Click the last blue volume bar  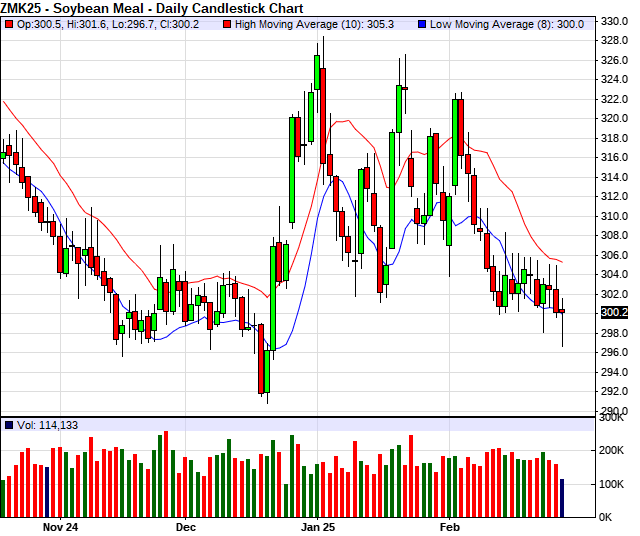562,498
